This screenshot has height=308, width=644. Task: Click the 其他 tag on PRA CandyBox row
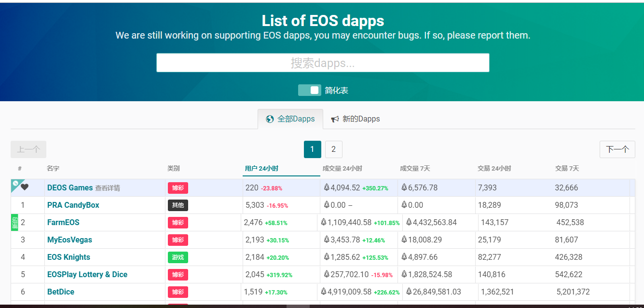point(178,205)
